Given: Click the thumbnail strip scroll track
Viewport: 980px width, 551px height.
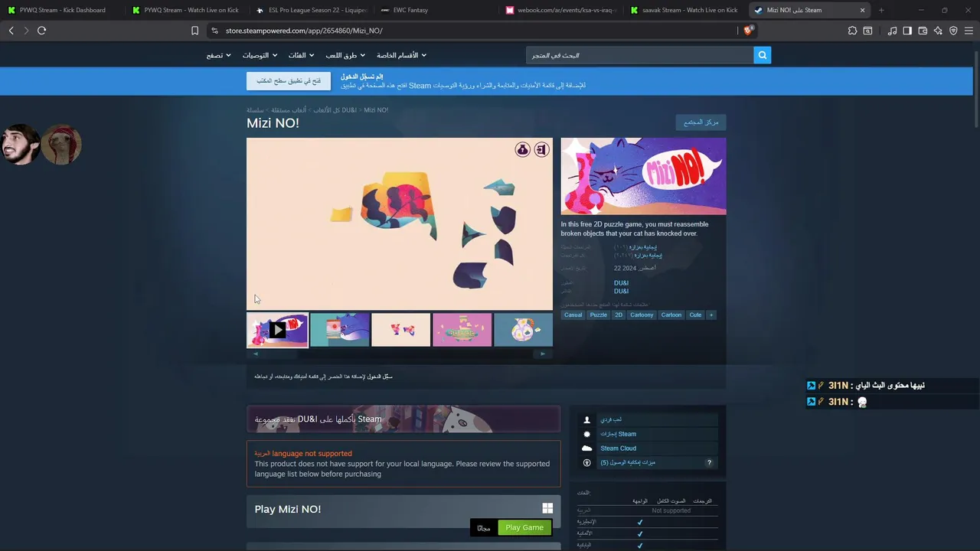Looking at the screenshot, I should [399, 354].
